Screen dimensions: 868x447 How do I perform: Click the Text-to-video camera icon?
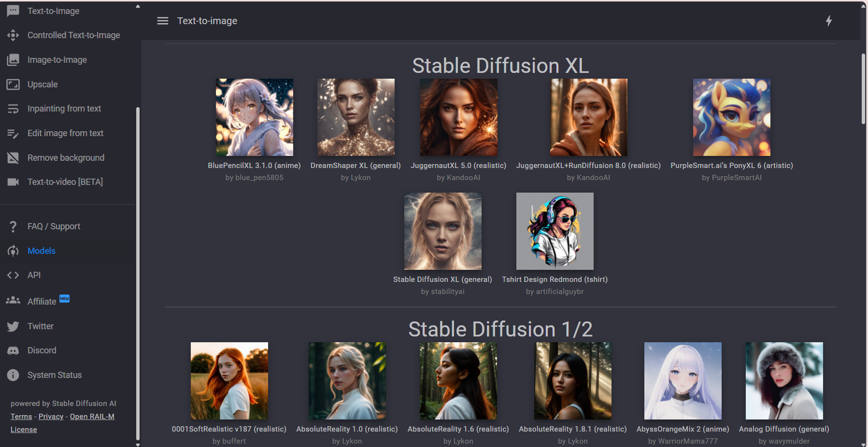(13, 182)
